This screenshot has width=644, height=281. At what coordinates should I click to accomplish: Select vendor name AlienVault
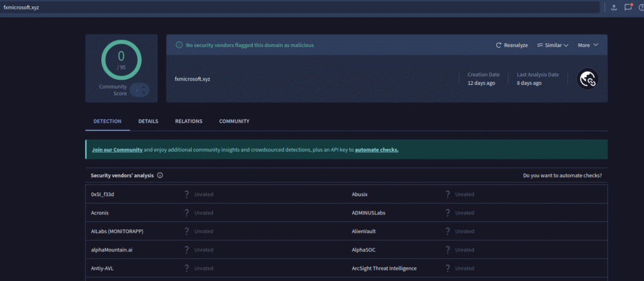(364, 231)
